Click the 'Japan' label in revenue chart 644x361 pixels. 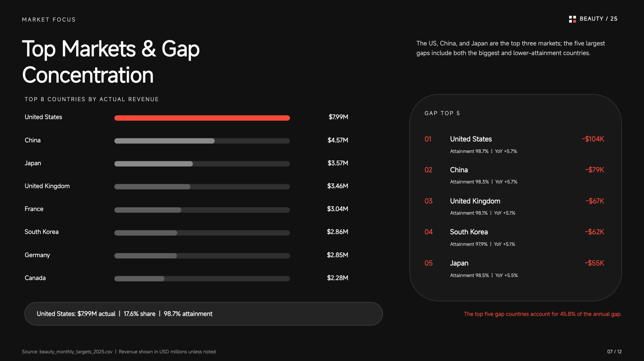(33, 163)
